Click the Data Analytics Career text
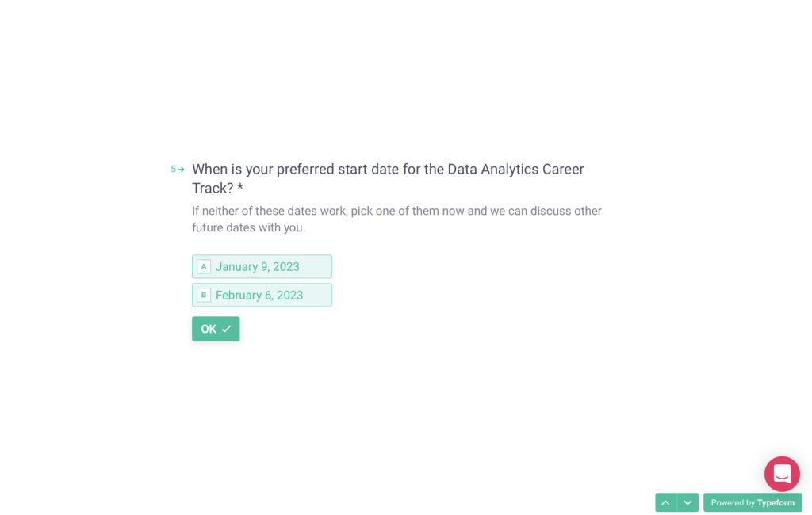Screen dimensions: 812x515 [x=515, y=170]
